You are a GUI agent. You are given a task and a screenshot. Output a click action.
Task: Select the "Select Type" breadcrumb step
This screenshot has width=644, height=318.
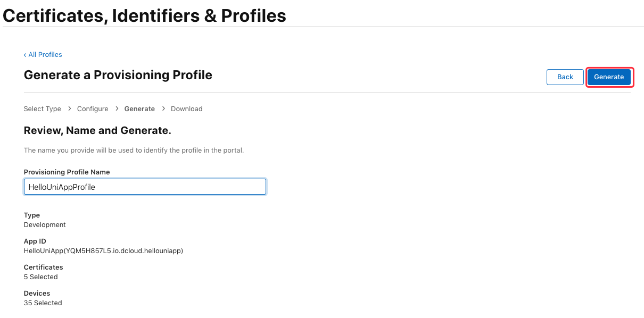click(x=43, y=108)
